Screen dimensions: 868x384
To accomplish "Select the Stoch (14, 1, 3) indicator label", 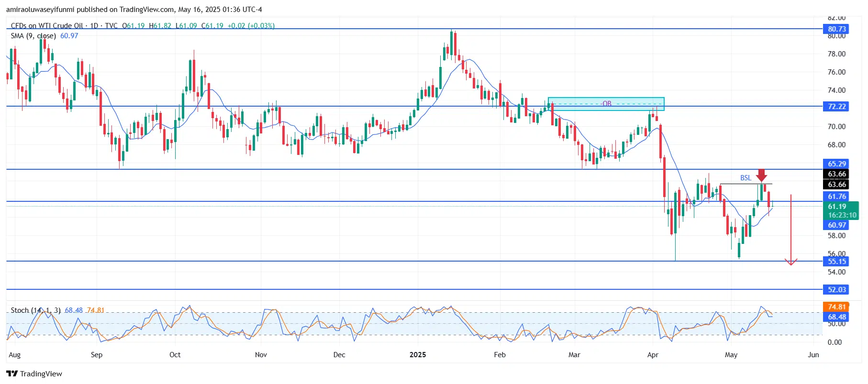I will pos(36,310).
